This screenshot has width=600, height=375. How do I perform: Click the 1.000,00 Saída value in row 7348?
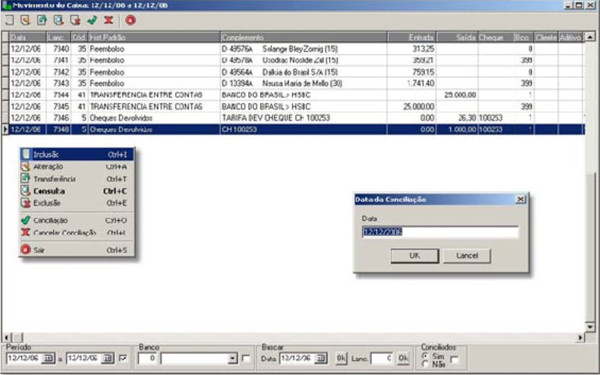coord(462,129)
